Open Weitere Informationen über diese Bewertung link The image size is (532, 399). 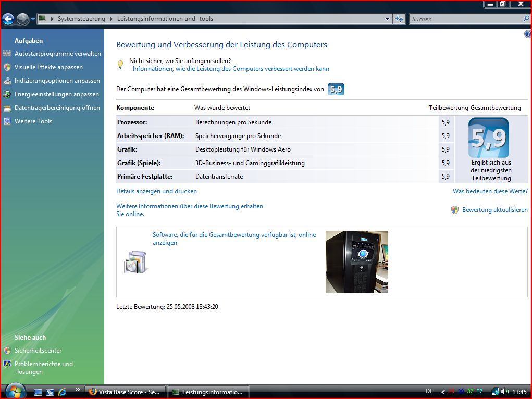tap(190, 210)
